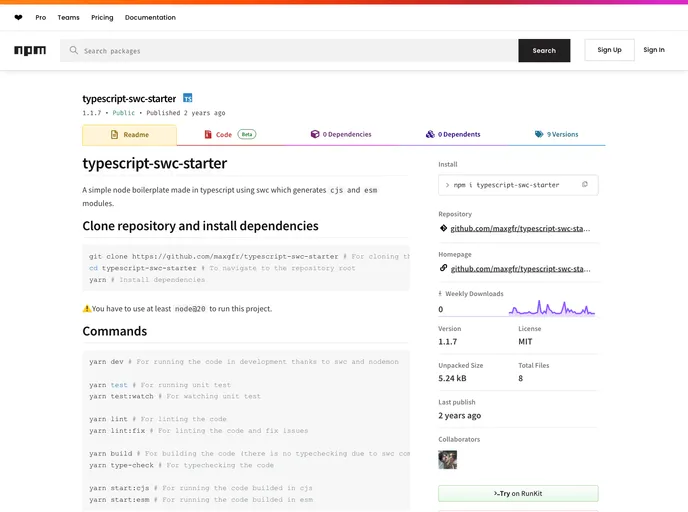Click the 5.24 kB unpacked size value
Viewport: 688px width, 512px height.
452,378
